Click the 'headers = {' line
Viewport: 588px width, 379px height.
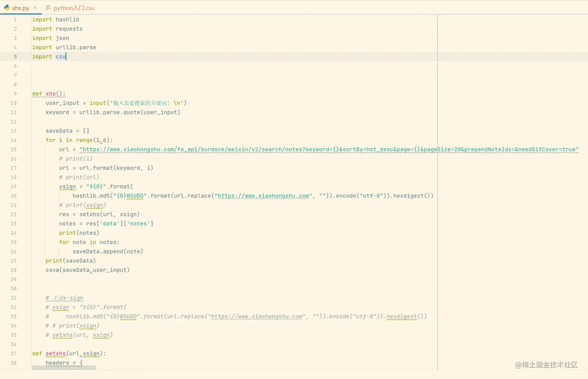tap(64, 363)
